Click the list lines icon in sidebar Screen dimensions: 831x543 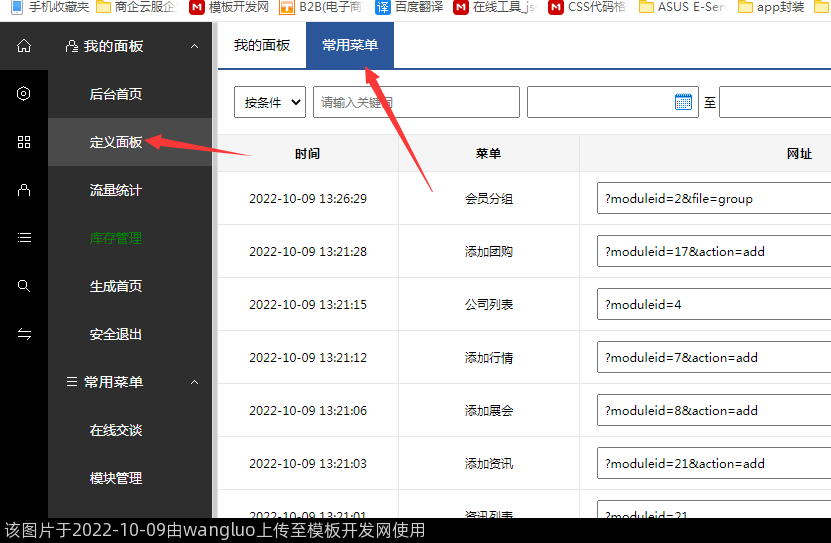pos(24,238)
